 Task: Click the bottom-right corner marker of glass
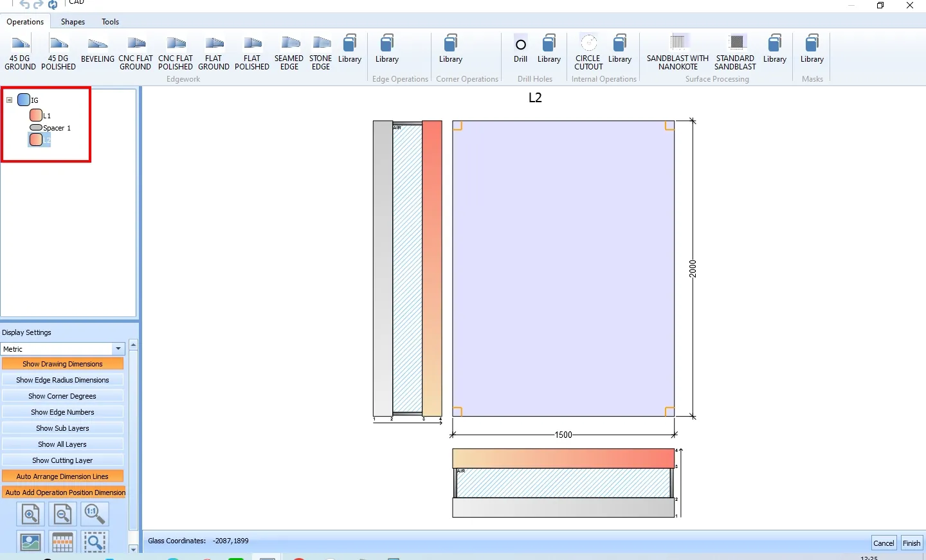click(x=669, y=411)
